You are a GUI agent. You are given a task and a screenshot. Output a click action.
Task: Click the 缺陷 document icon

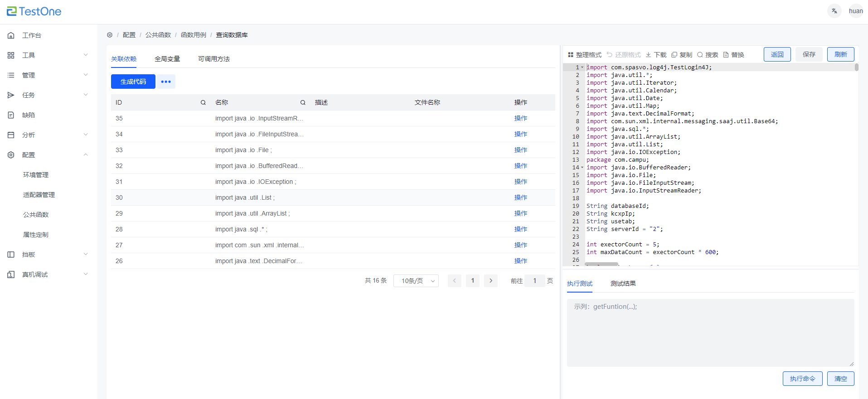(x=11, y=115)
